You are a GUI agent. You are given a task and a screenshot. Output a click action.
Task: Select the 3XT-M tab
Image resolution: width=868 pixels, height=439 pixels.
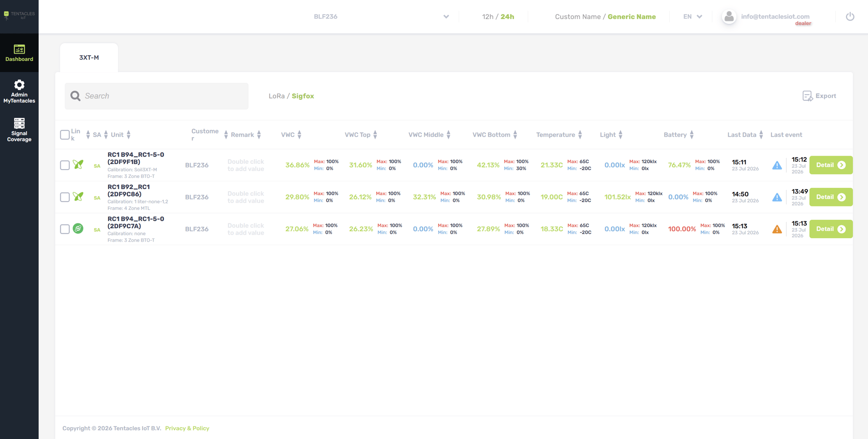pyautogui.click(x=89, y=58)
